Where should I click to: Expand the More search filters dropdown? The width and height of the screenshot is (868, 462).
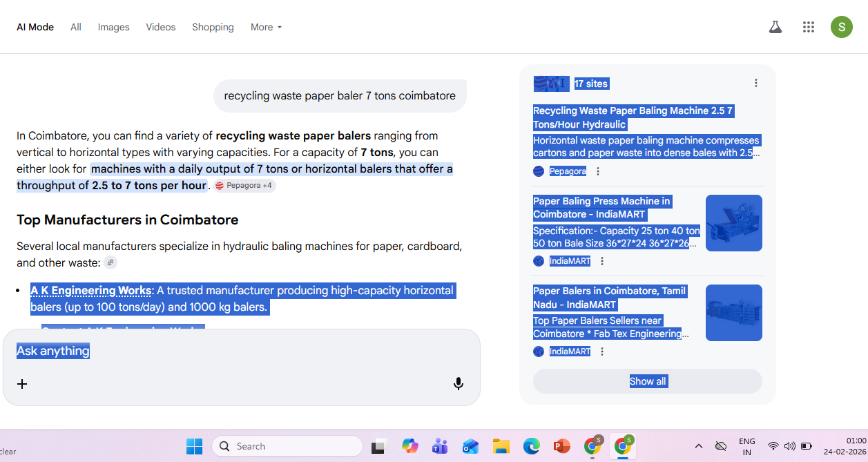[266, 27]
